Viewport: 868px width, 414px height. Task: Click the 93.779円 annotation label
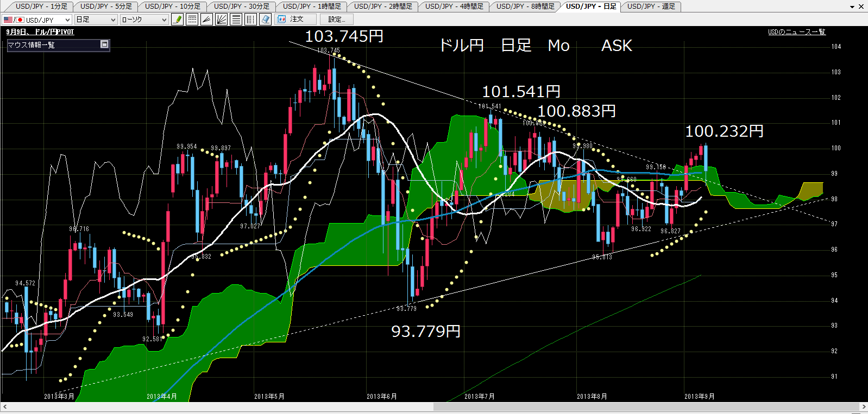pos(426,332)
